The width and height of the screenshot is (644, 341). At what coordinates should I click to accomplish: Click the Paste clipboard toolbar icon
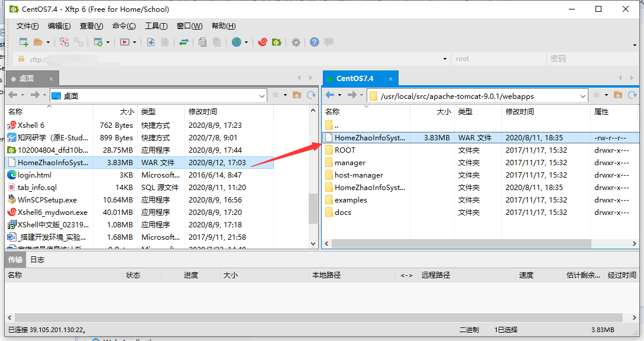click(x=216, y=42)
